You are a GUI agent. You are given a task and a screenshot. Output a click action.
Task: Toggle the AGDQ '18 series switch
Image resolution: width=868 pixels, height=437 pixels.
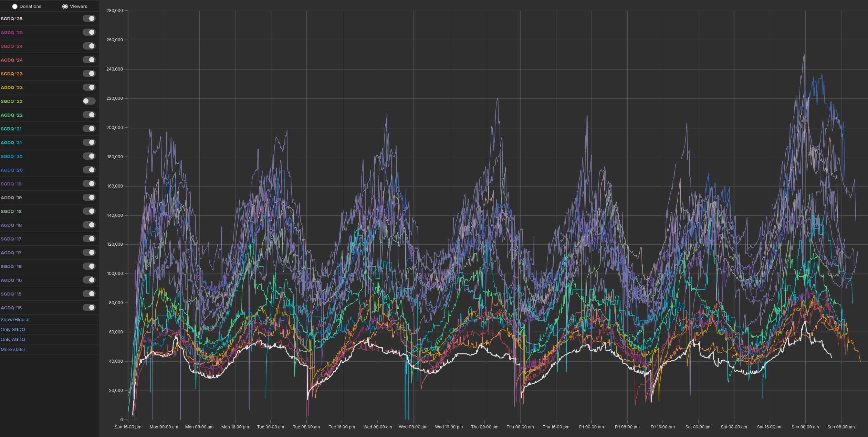(x=89, y=225)
